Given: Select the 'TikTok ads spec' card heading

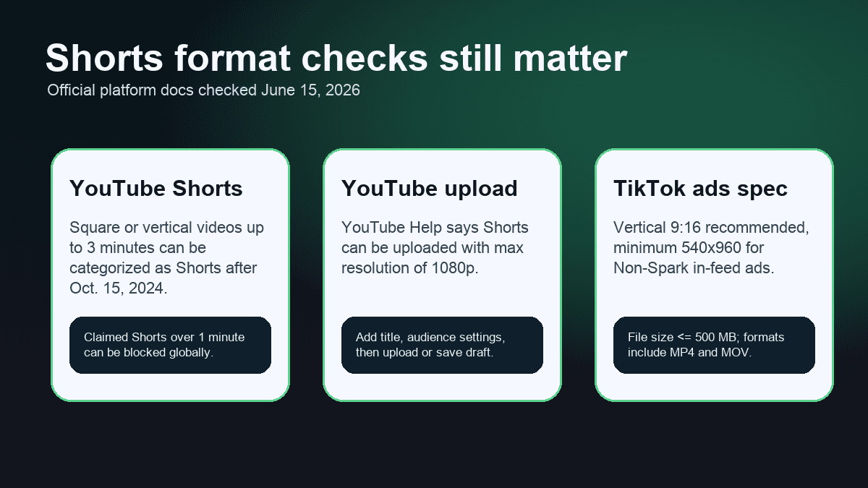Looking at the screenshot, I should pos(700,189).
